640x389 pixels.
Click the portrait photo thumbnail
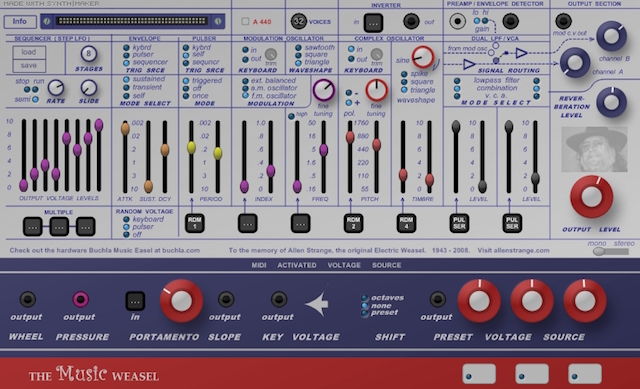point(594,149)
